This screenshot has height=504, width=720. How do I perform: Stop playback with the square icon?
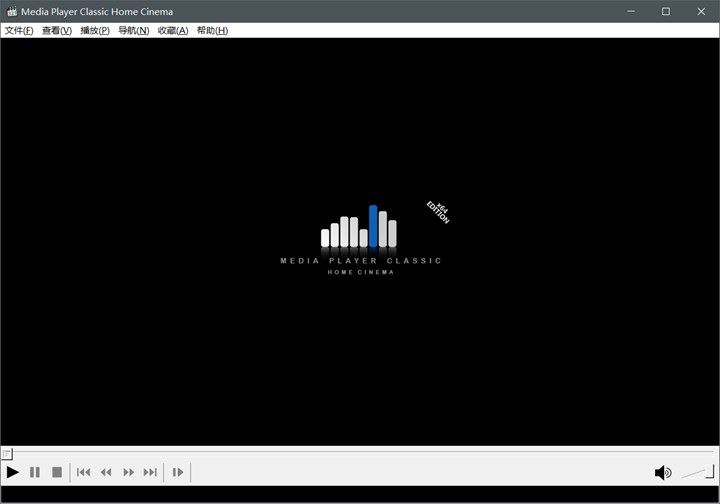pos(57,472)
